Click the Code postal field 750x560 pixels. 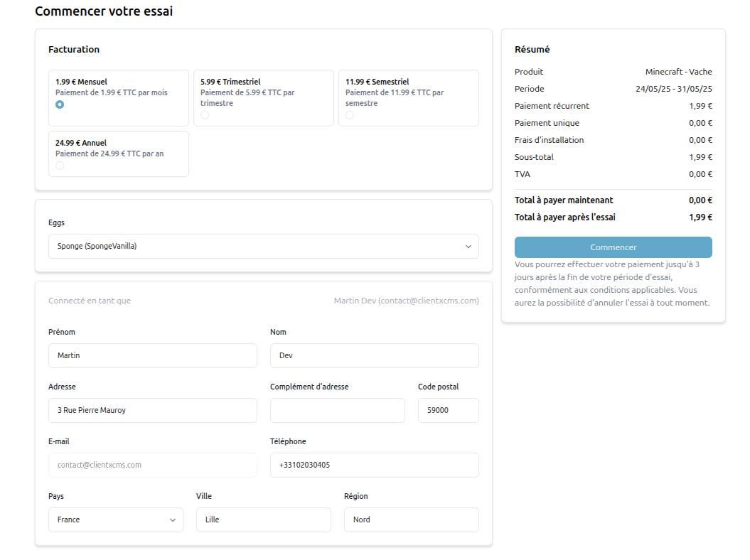pyautogui.click(x=448, y=410)
